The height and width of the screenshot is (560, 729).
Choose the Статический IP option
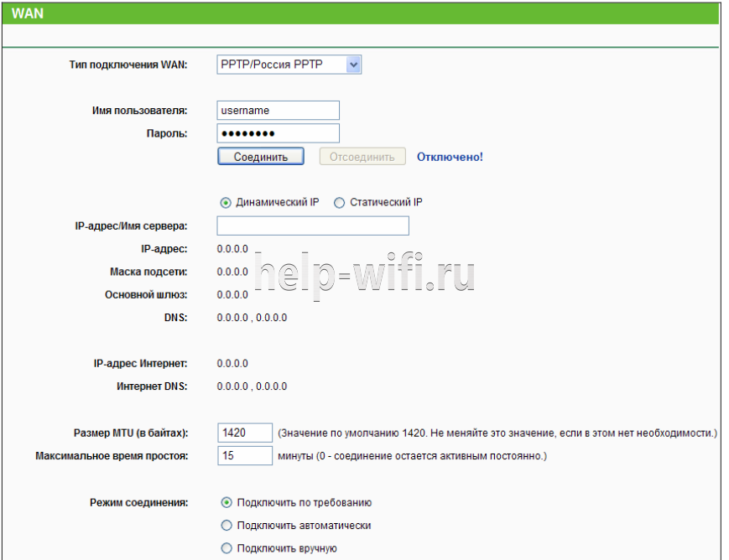(x=340, y=202)
